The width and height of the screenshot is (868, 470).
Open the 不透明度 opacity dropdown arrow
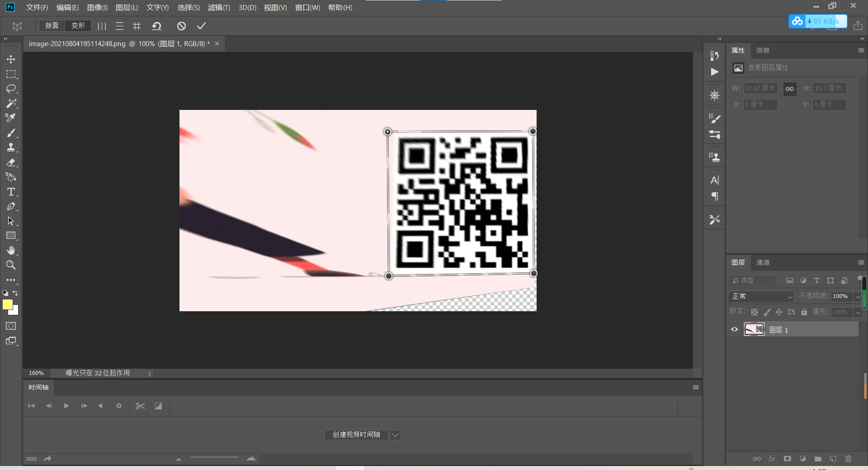tap(858, 296)
